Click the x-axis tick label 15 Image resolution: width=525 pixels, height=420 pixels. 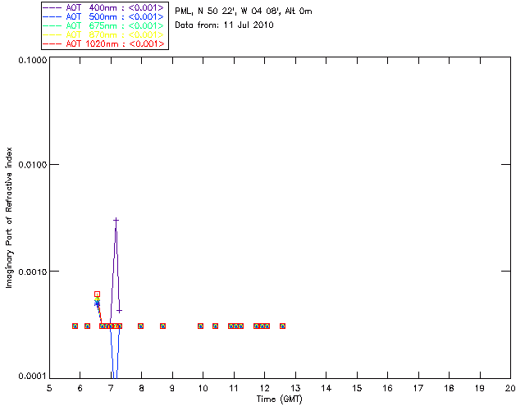coord(357,388)
